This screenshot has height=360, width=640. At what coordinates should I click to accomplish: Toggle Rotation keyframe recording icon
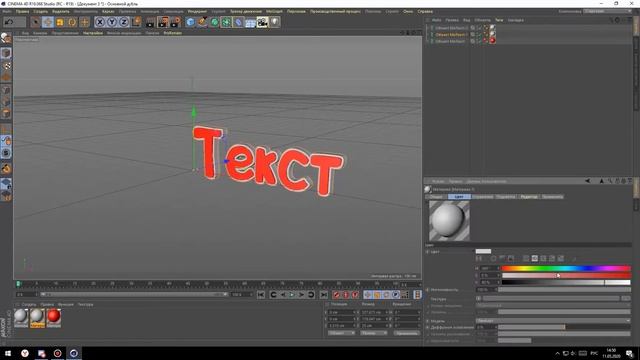pyautogui.click(x=386, y=294)
